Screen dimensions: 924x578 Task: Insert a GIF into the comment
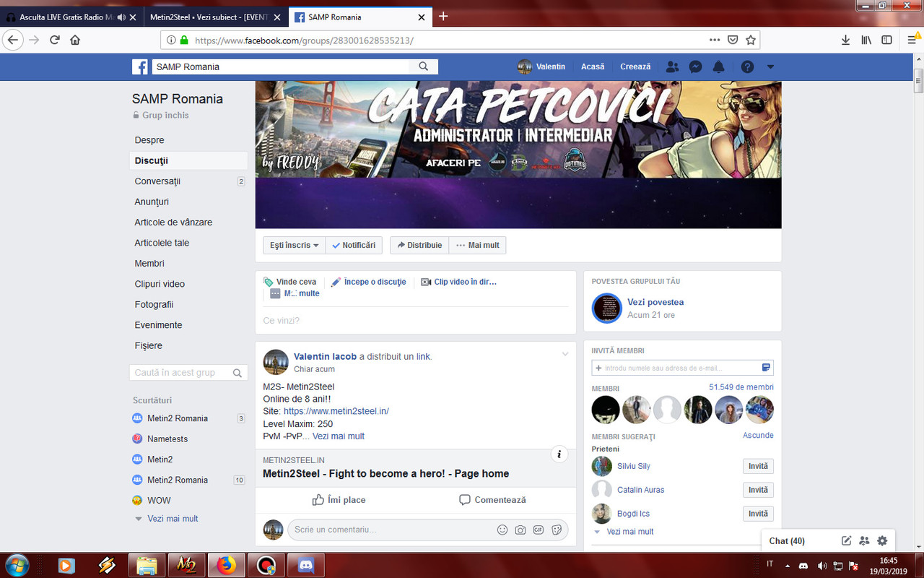pyautogui.click(x=539, y=530)
